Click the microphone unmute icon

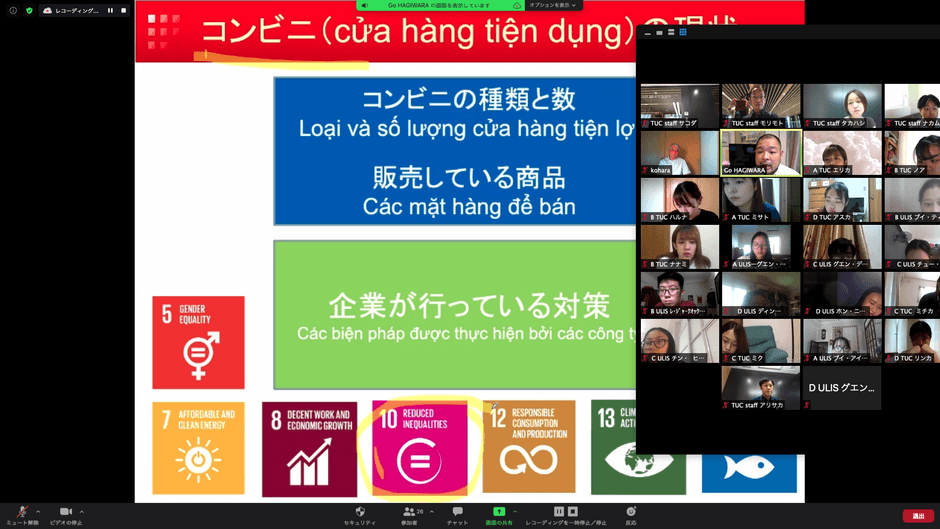(x=22, y=512)
